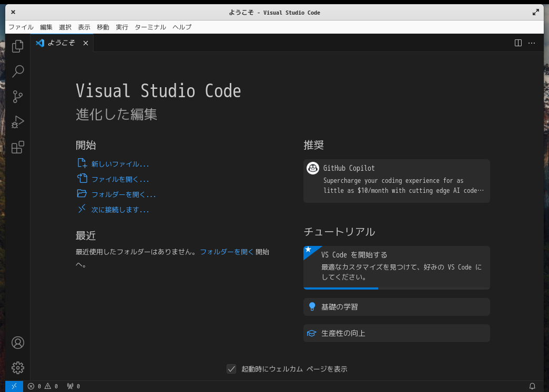This screenshot has width=549, height=392.
Task: Open the VS Code を開始する tutorial
Action: click(396, 267)
